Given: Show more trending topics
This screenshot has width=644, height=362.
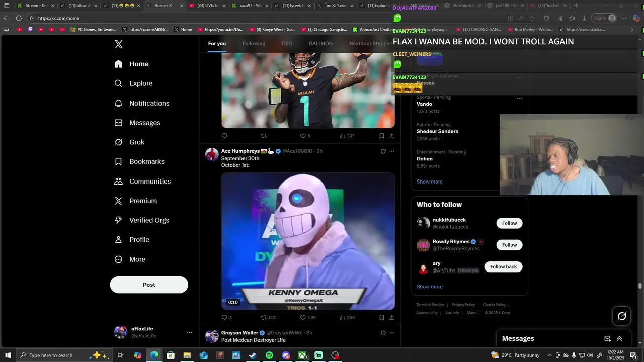Looking at the screenshot, I should click(x=430, y=182).
